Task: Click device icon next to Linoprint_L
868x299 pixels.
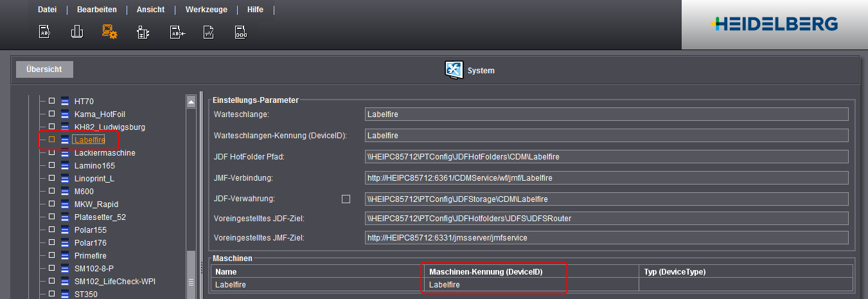Action: click(x=65, y=179)
